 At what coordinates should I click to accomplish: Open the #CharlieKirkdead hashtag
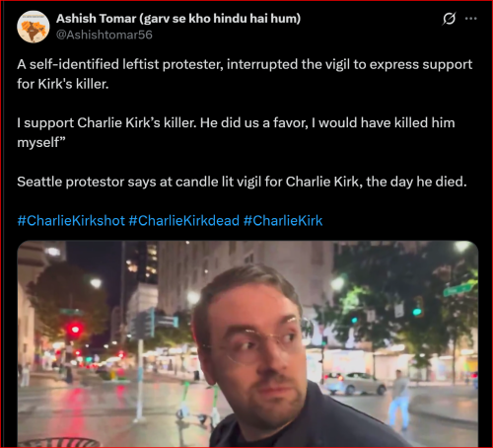184,221
